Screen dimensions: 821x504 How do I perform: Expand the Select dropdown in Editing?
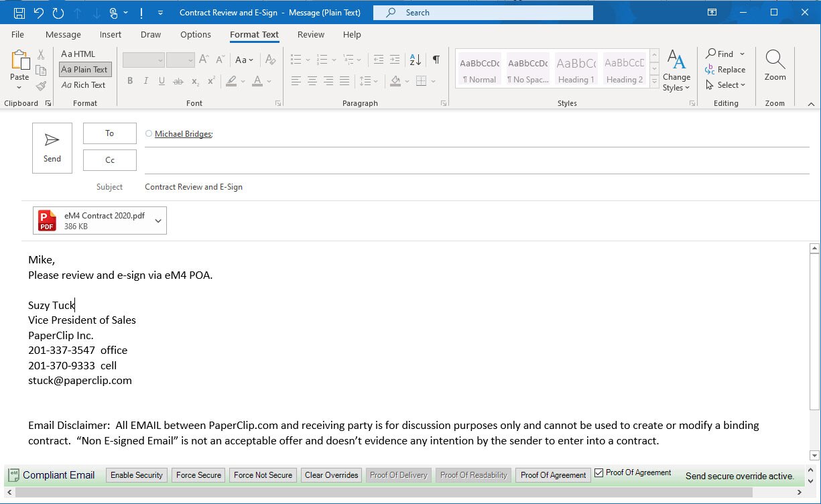[x=726, y=85]
